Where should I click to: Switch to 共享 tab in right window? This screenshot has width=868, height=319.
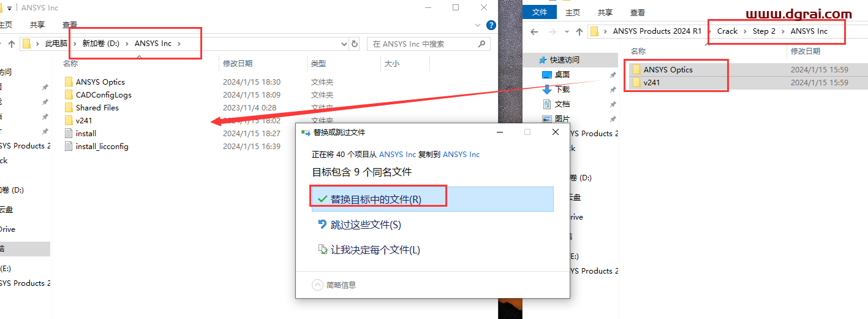605,12
